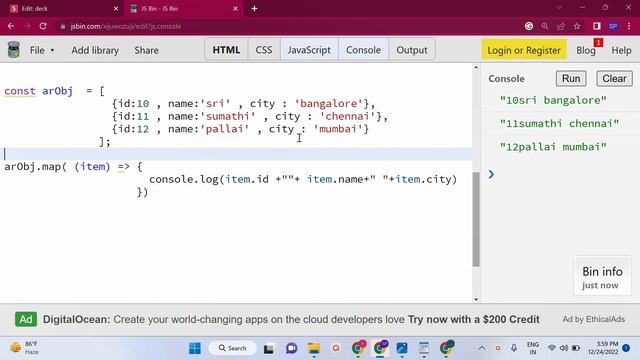Image resolution: width=640 pixels, height=360 pixels.
Task: Open the volume speaker tray icon
Action: tap(564, 348)
